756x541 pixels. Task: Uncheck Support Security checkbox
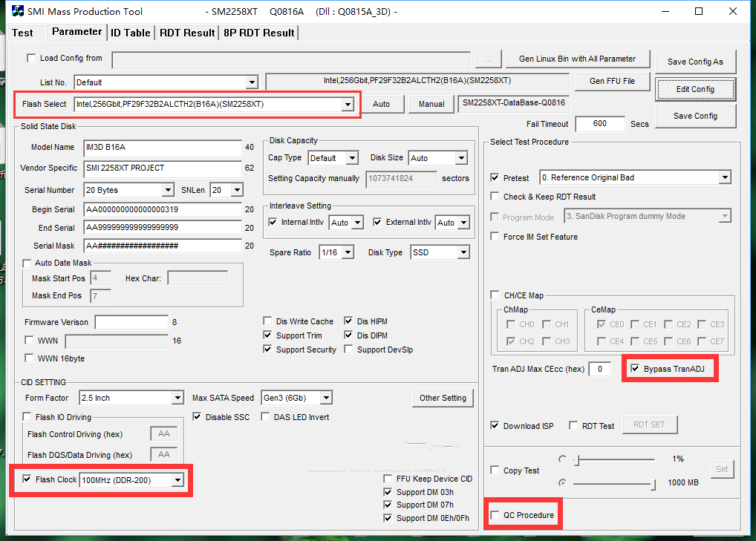(267, 350)
